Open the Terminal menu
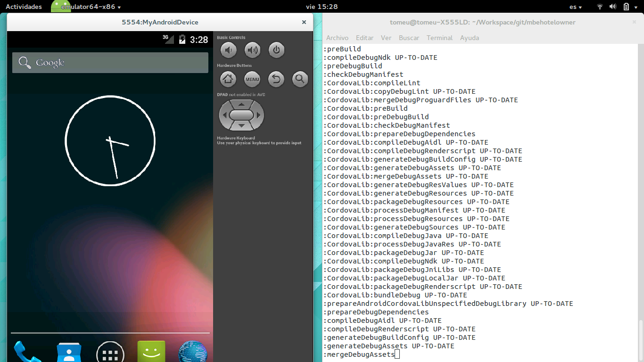This screenshot has width=644, height=362. (x=439, y=38)
